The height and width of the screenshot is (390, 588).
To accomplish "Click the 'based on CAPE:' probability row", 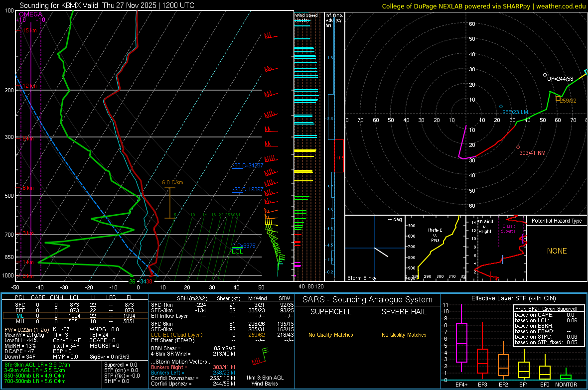I will (x=546, y=315).
